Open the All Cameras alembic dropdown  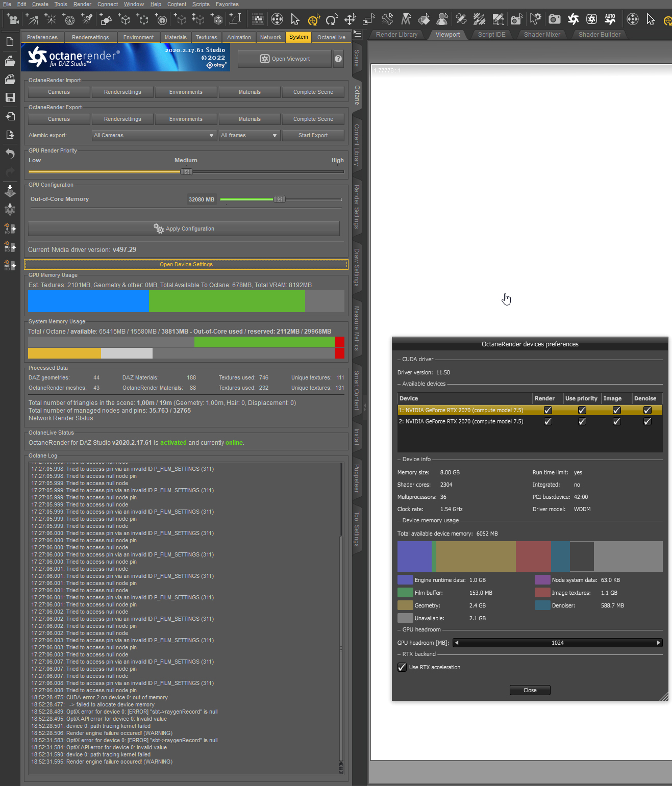pos(154,135)
